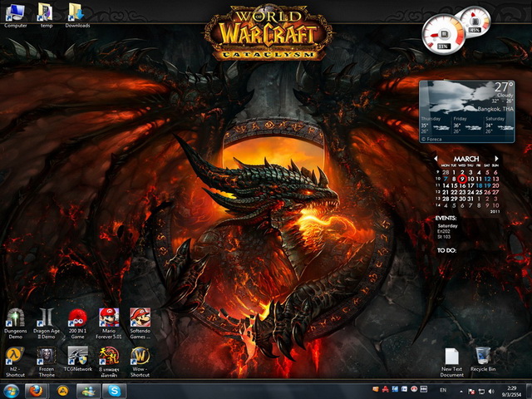Open the Action Center flag tray icon
The width and height of the screenshot is (532, 399).
(x=471, y=392)
